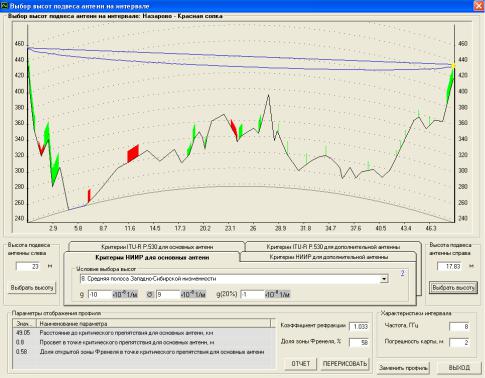
Task: Focus the sigma field showing 9
Action: [168, 295]
